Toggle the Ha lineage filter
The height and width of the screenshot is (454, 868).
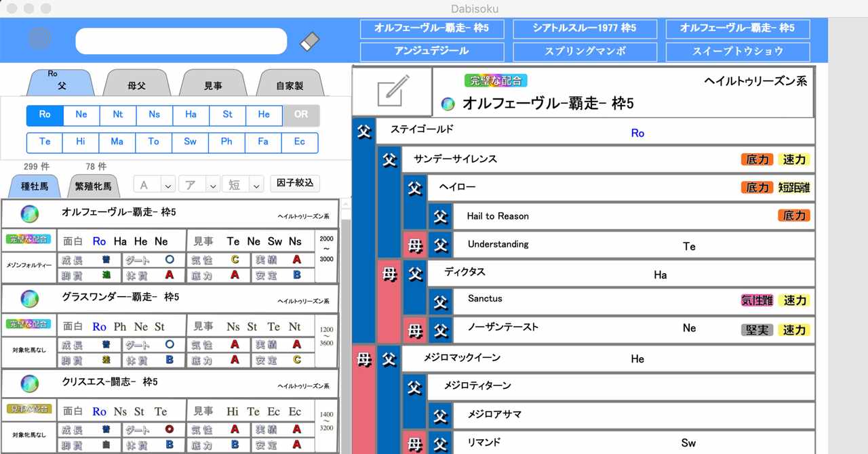pos(191,115)
